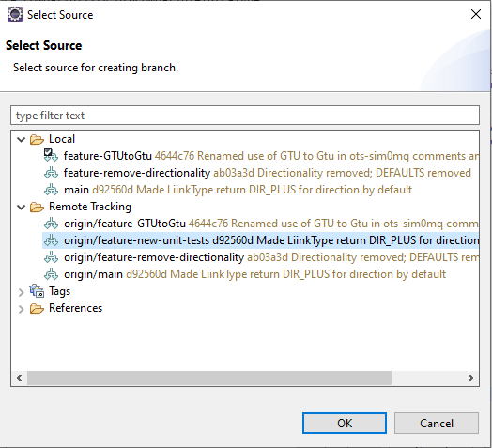Click the local feature-remove-directionality branch icon
The width and height of the screenshot is (492, 448).
[x=51, y=173]
